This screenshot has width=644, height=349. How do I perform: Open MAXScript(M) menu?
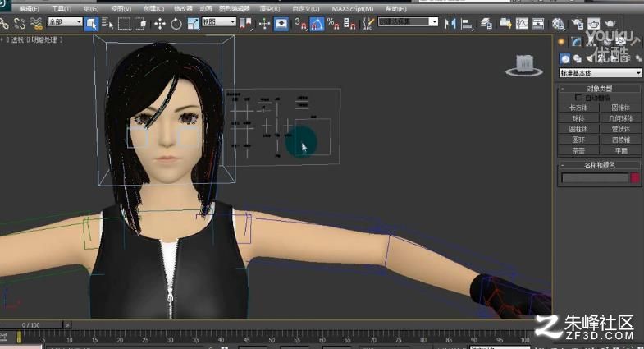click(353, 8)
